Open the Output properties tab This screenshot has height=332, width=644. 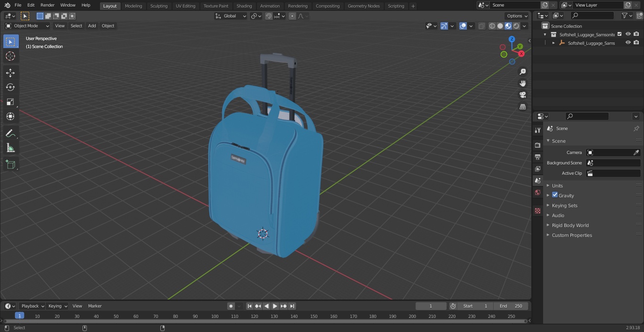click(x=537, y=157)
